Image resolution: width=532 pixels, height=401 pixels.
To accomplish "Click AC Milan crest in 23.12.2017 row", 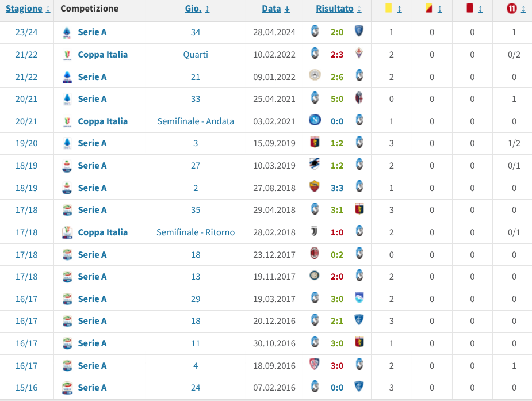I will click(x=315, y=254).
